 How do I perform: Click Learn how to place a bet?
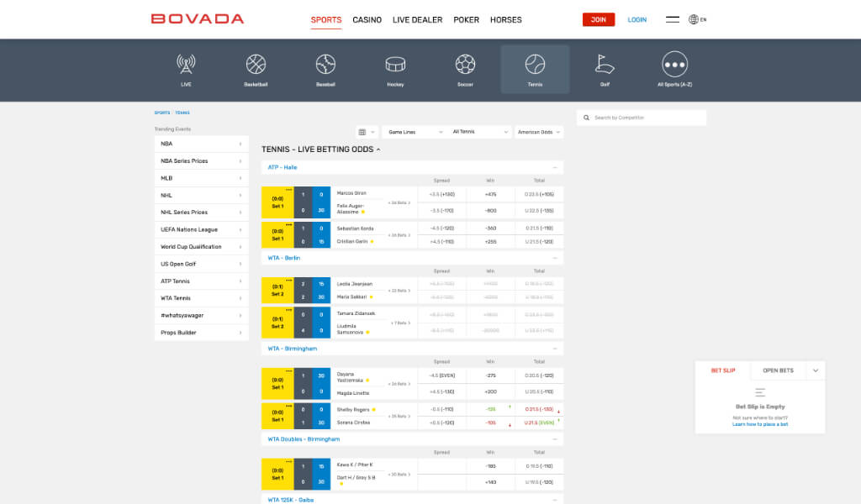point(760,424)
